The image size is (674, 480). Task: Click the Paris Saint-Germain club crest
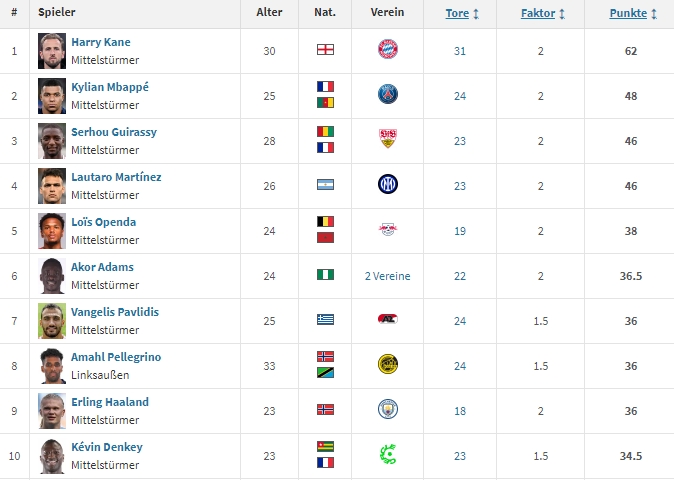coord(388,95)
